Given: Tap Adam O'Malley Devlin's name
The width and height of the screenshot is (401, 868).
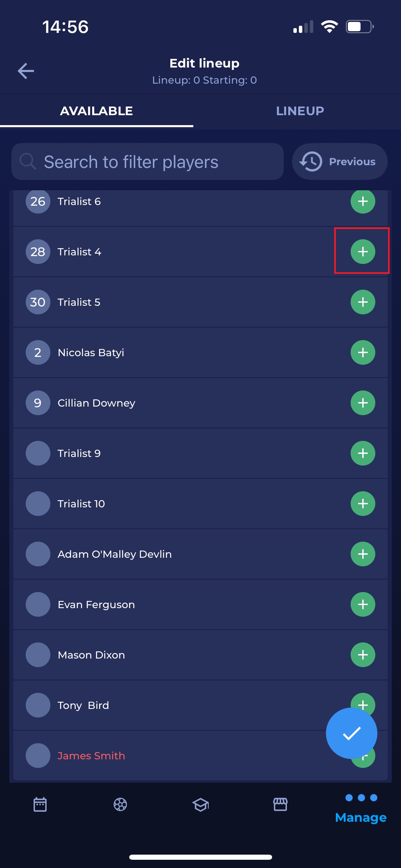Looking at the screenshot, I should pyautogui.click(x=114, y=554).
